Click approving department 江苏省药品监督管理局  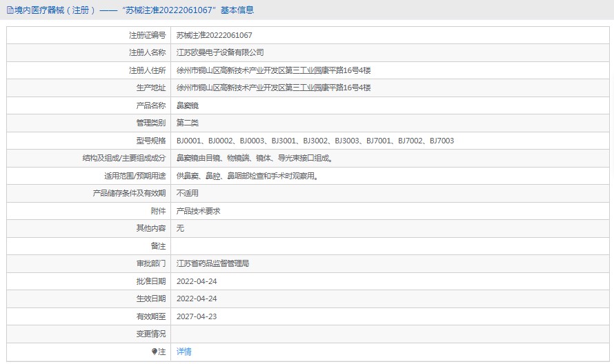coord(212,263)
